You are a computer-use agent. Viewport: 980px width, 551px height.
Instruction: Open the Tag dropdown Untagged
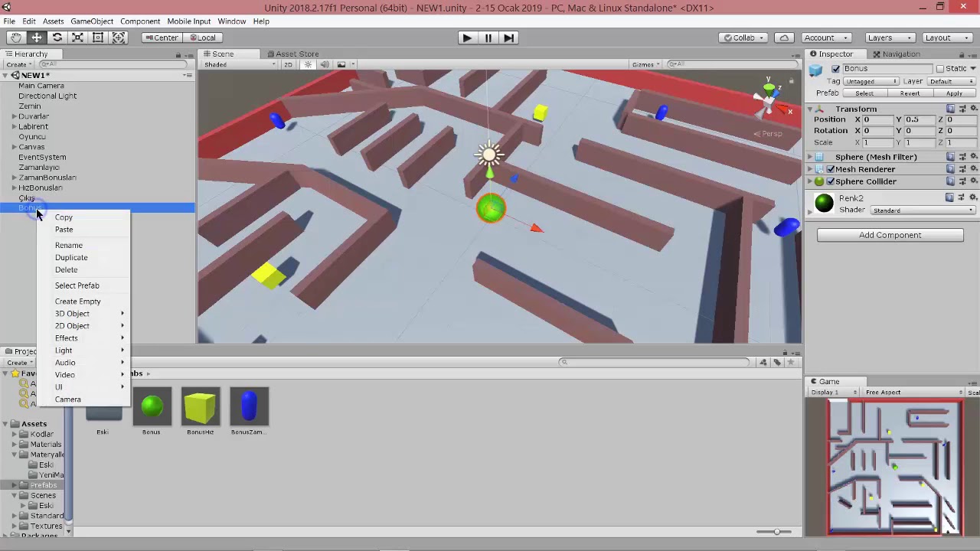click(x=871, y=81)
